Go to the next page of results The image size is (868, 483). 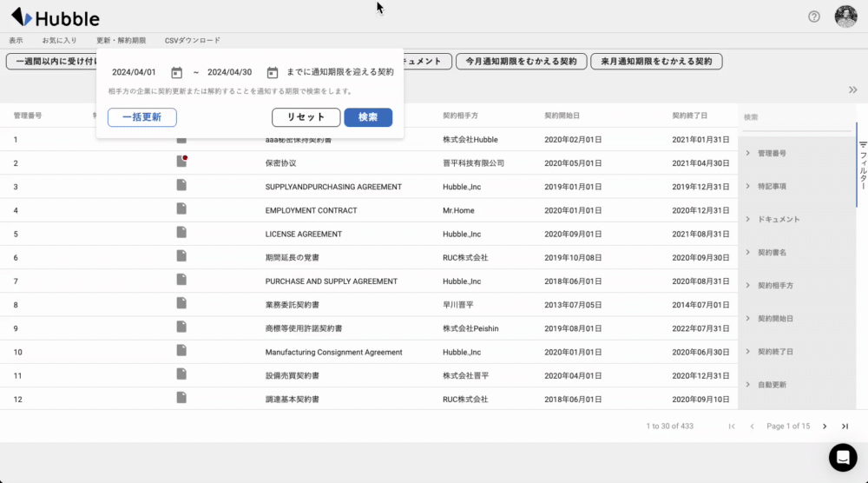click(825, 427)
